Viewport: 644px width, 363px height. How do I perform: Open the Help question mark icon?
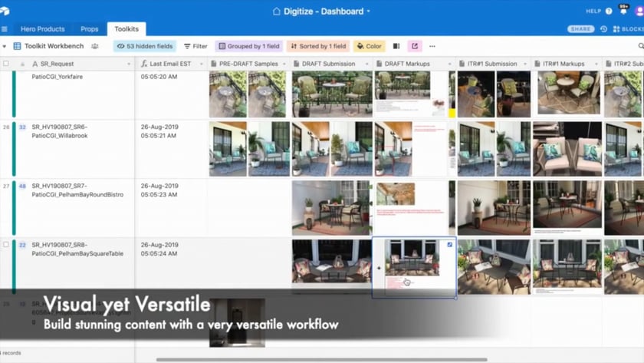[x=609, y=11]
